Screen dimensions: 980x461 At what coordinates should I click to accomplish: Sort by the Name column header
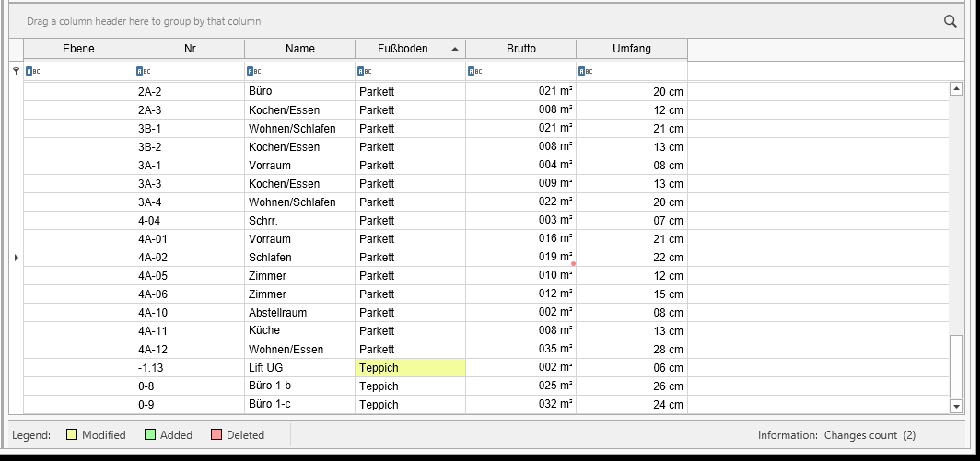[x=300, y=49]
